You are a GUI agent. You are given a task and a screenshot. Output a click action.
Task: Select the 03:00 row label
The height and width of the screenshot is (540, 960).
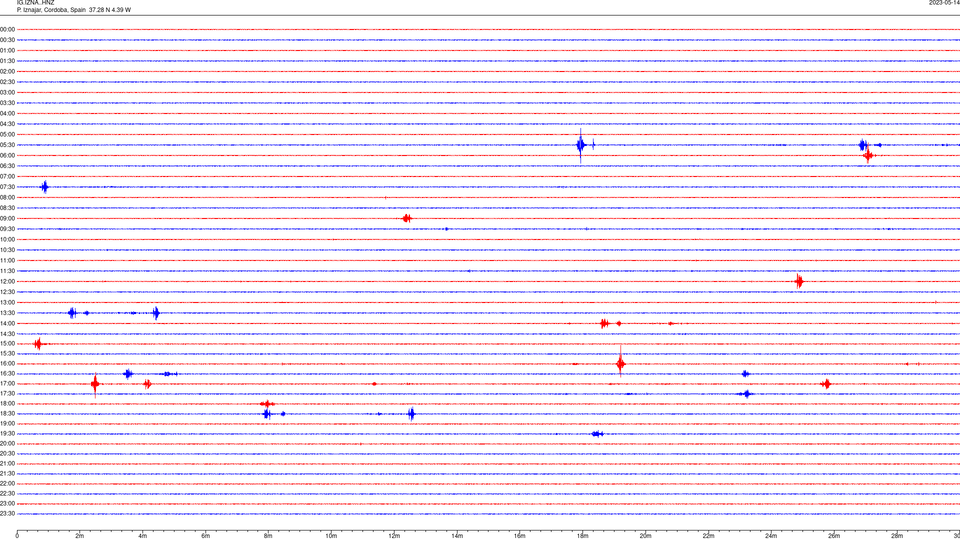[x=7, y=92]
